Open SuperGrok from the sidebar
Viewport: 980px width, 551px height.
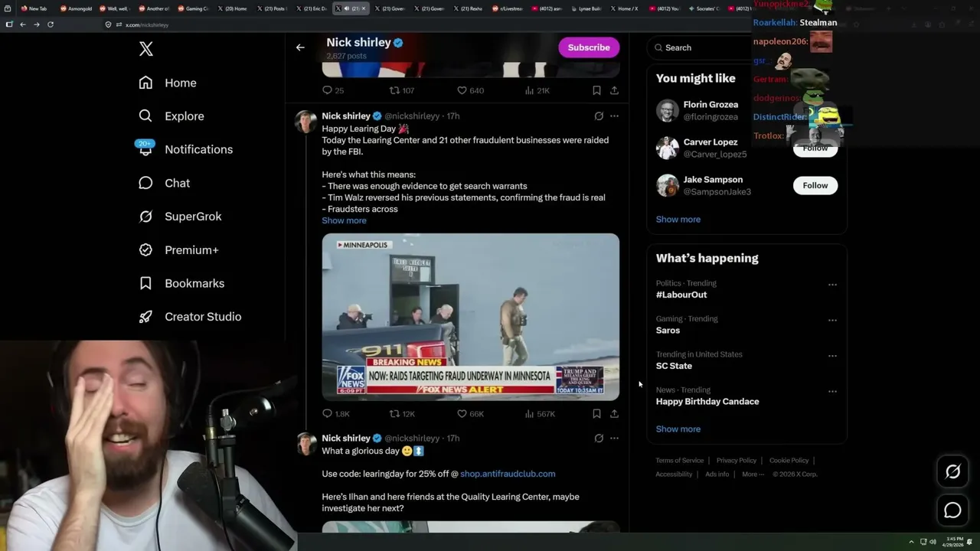pyautogui.click(x=180, y=217)
